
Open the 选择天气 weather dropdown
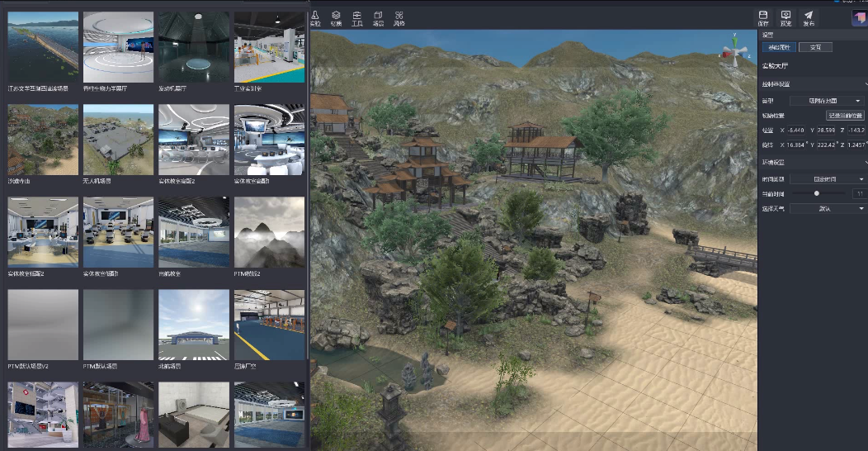click(x=827, y=209)
